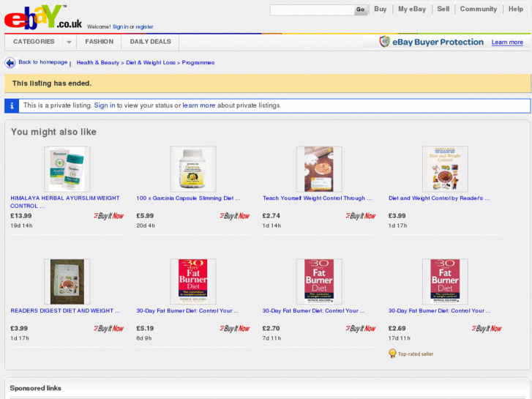The width and height of the screenshot is (532, 399).
Task: Click Sign in link in private listing notice
Action: point(105,105)
